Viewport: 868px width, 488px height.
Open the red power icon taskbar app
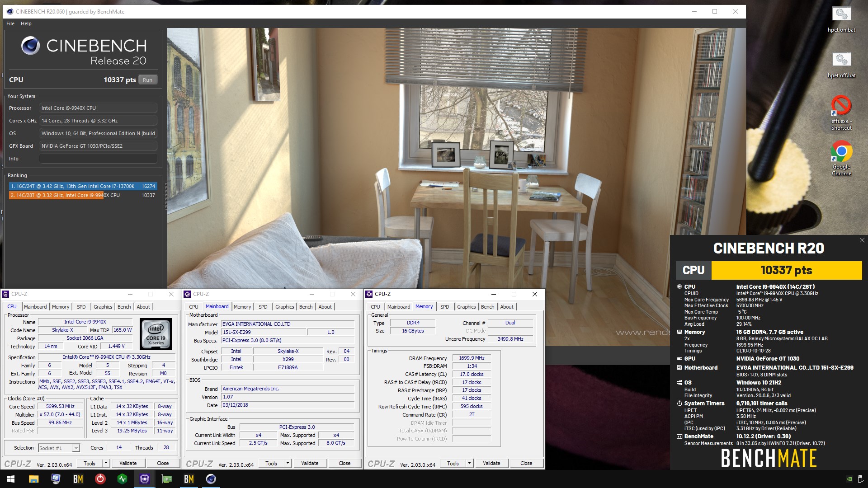(x=100, y=479)
